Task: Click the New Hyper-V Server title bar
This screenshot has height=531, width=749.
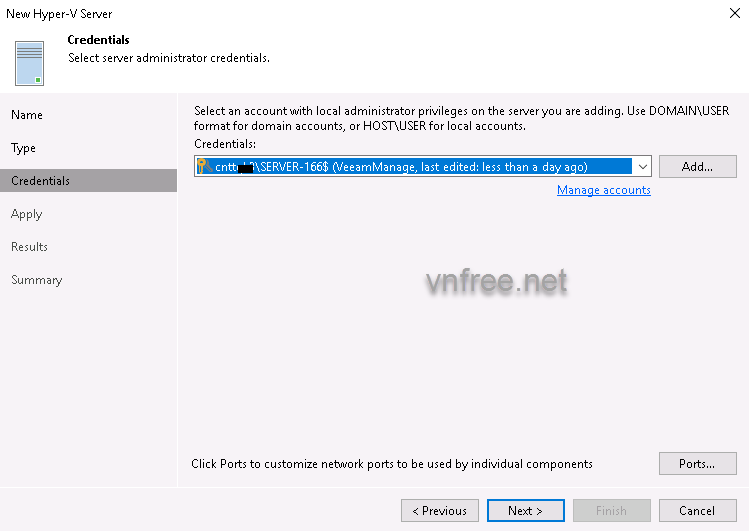Action: click(300, 14)
